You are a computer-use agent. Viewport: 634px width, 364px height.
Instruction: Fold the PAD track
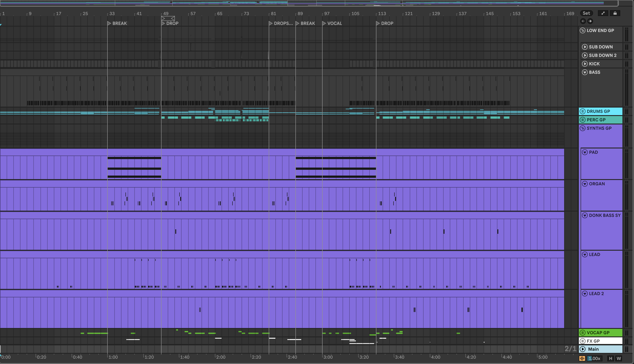point(585,152)
